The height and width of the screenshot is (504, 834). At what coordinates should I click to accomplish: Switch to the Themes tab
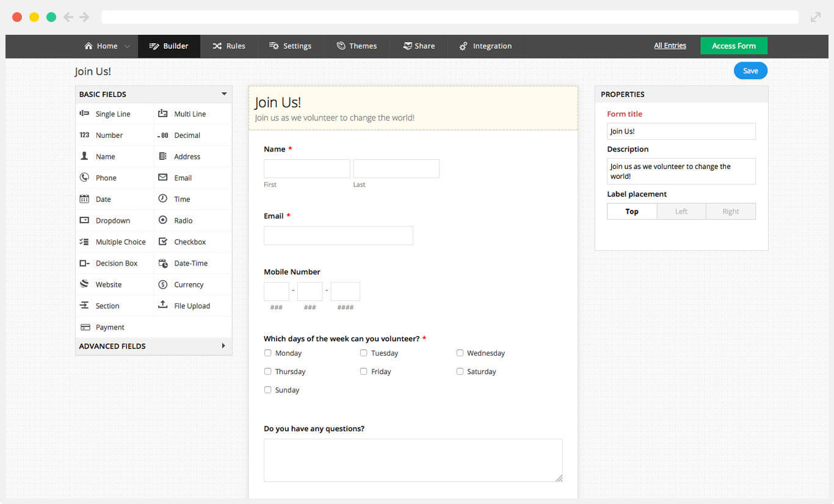pyautogui.click(x=357, y=46)
